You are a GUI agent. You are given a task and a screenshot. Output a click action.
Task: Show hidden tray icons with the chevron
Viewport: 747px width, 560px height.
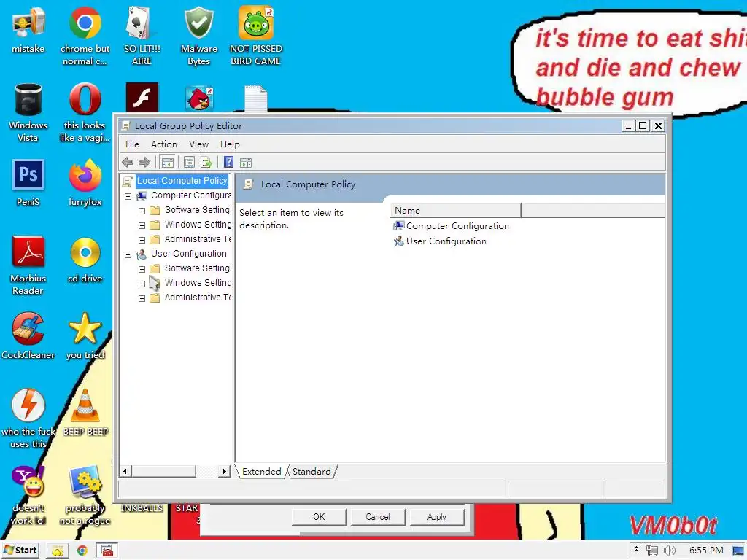(x=636, y=550)
